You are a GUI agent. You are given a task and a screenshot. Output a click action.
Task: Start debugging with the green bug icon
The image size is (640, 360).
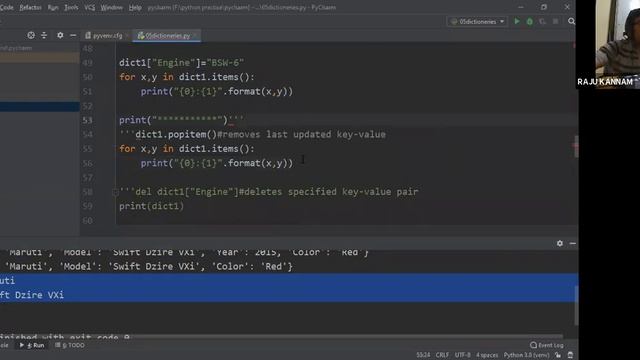click(529, 21)
